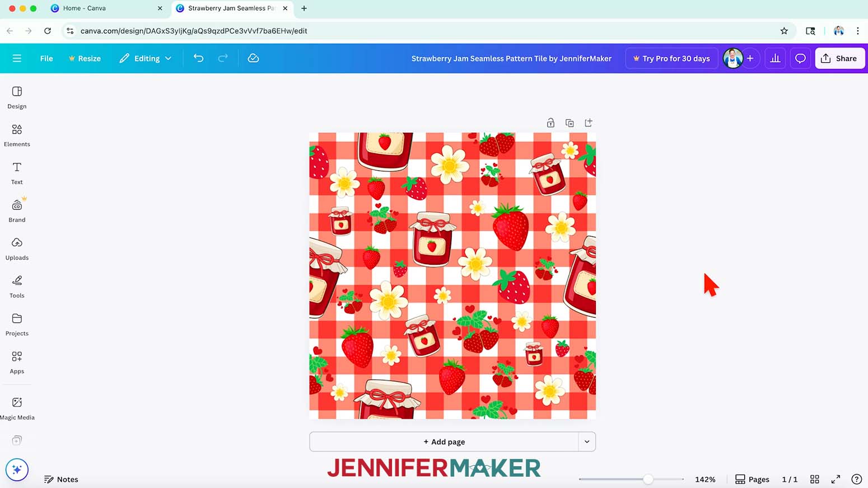Open the site information icon
Viewport: 868px width, 488px height.
[70, 31]
